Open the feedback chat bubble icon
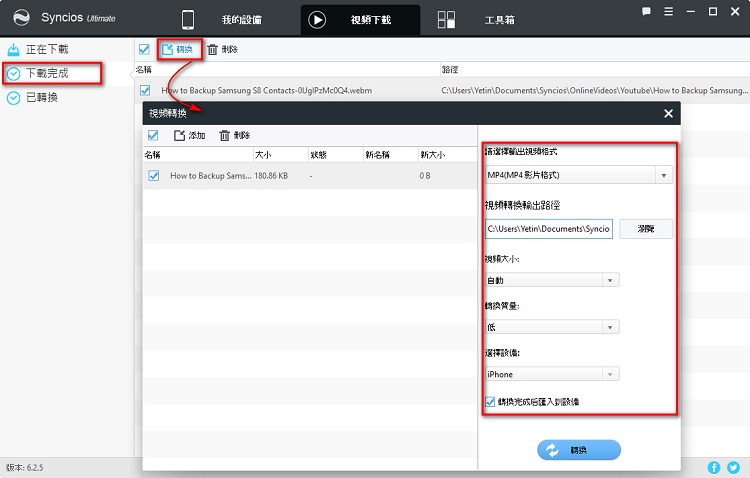Image resolution: width=750 pixels, height=478 pixels. click(x=646, y=11)
